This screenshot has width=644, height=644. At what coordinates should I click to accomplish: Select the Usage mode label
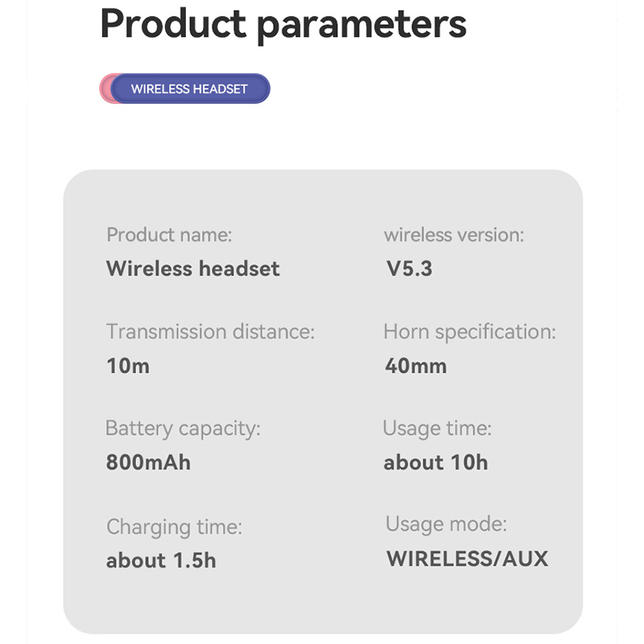click(446, 525)
